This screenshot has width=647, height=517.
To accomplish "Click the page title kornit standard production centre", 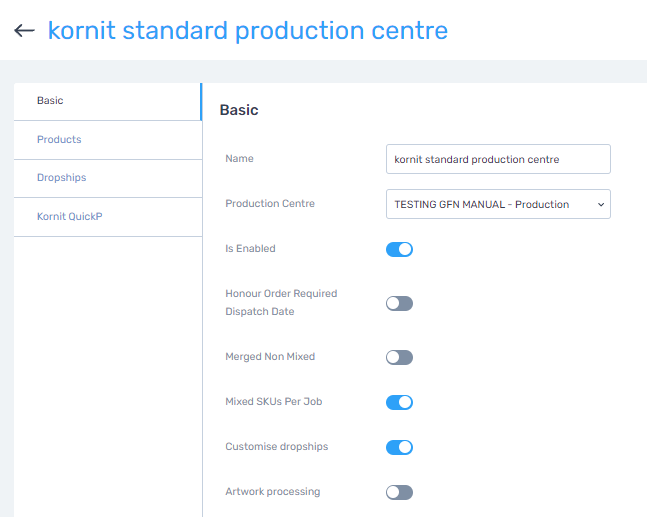I will tap(248, 31).
